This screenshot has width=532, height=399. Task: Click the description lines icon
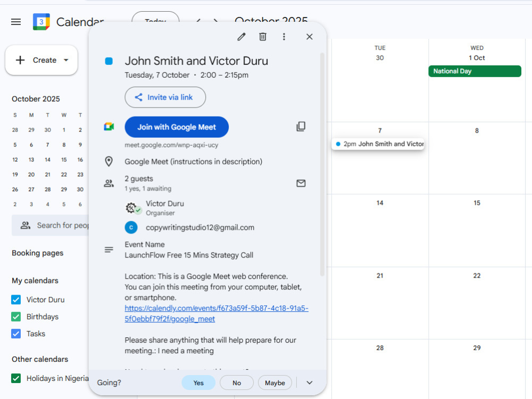[x=109, y=250]
